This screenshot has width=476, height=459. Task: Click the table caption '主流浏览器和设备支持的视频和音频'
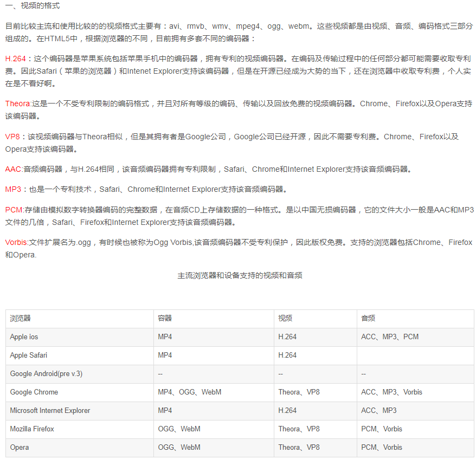pos(240,275)
